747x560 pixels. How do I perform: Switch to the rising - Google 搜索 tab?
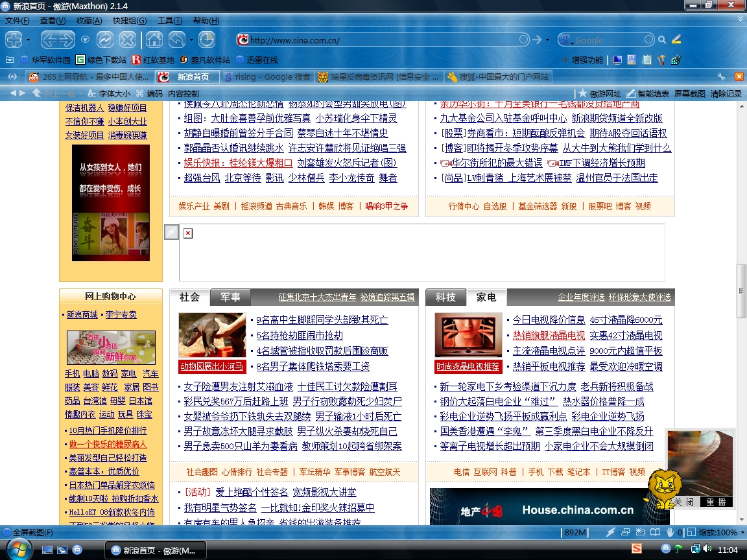(x=267, y=76)
